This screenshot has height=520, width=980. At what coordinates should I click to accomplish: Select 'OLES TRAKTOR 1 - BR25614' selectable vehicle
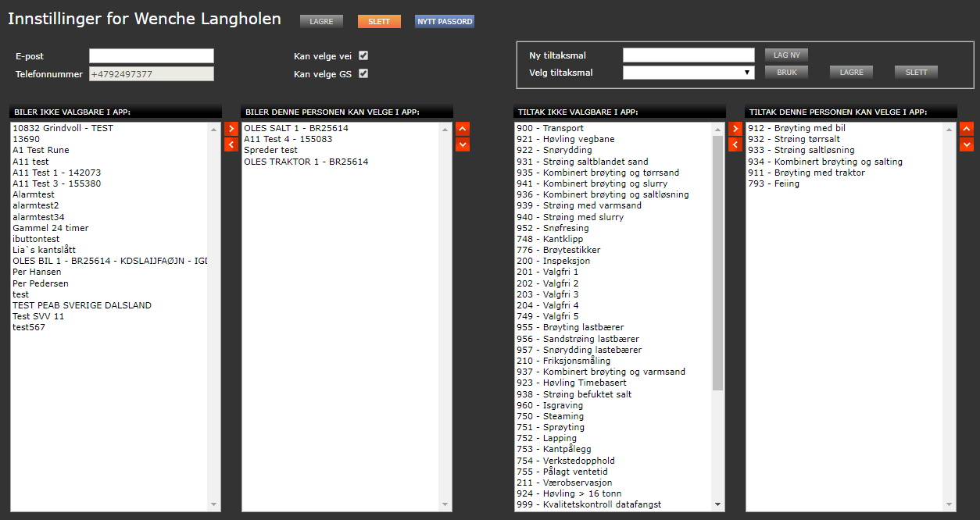click(341, 162)
